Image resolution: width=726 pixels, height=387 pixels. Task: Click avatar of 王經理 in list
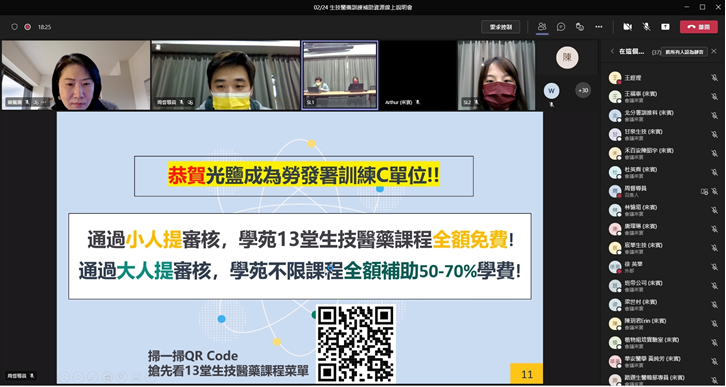(x=614, y=78)
